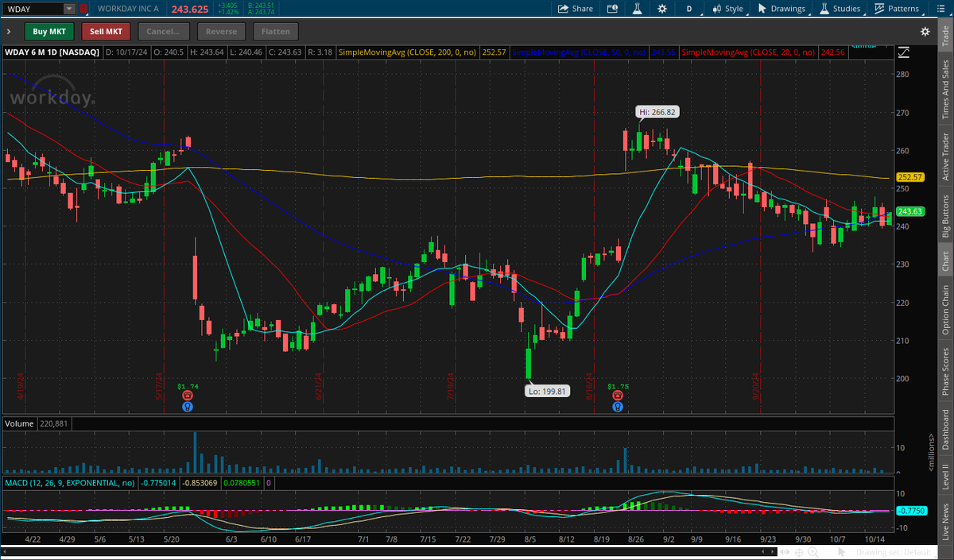This screenshot has height=560, width=954.
Task: Click the SimpleMovingAvg 20 study label
Action: 749,52
